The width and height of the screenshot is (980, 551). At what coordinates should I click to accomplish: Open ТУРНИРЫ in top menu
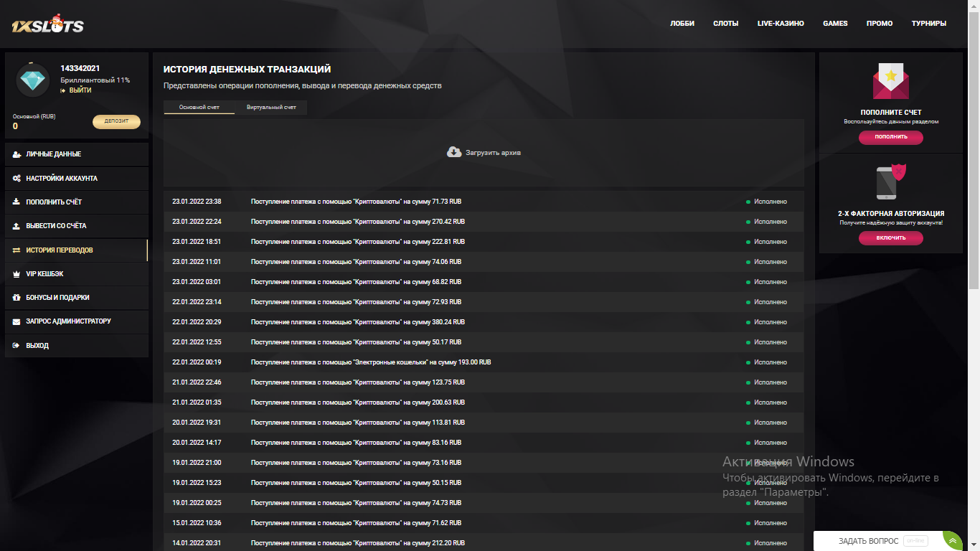(928, 24)
